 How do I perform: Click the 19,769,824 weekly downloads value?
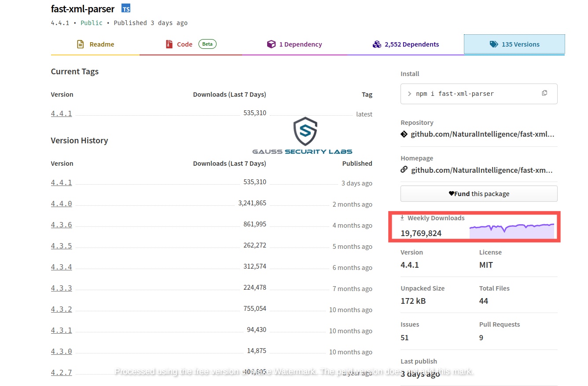[x=421, y=233]
